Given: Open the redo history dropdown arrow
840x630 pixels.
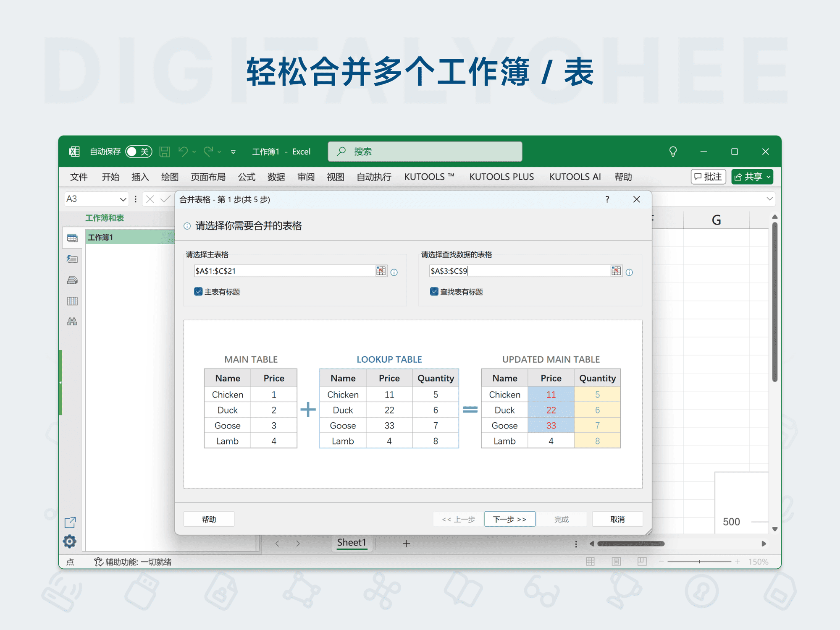Looking at the screenshot, I should point(219,152).
